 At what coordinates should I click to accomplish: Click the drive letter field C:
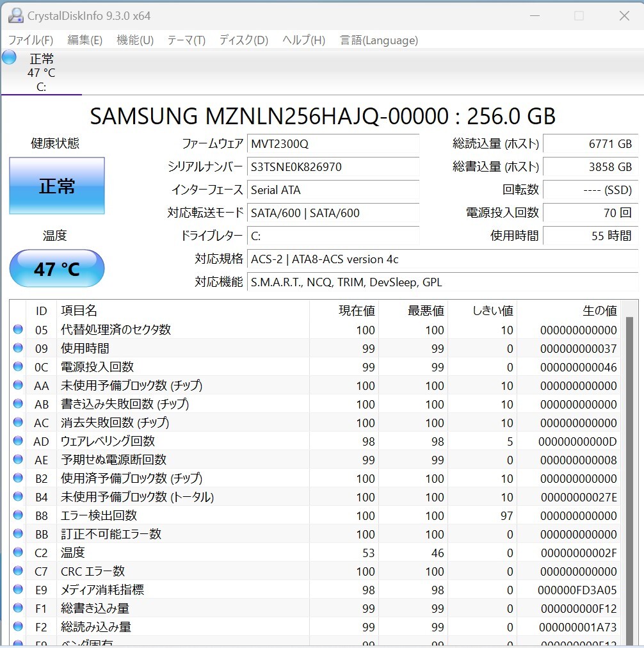pos(333,236)
